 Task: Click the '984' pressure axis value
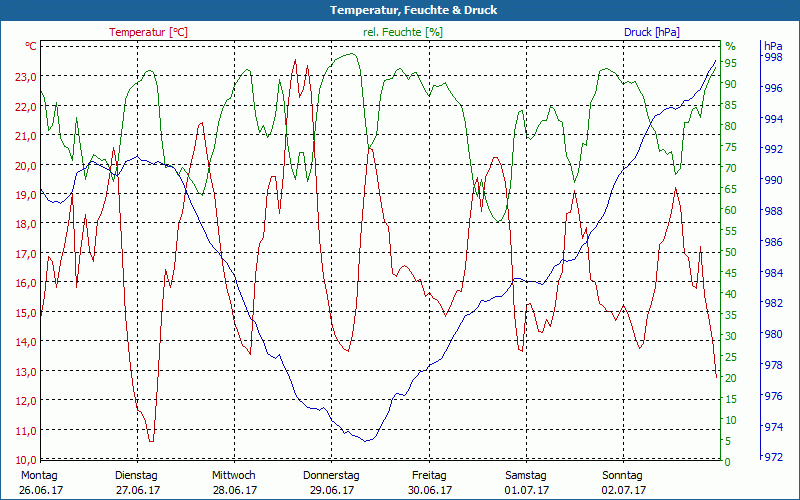coord(773,272)
